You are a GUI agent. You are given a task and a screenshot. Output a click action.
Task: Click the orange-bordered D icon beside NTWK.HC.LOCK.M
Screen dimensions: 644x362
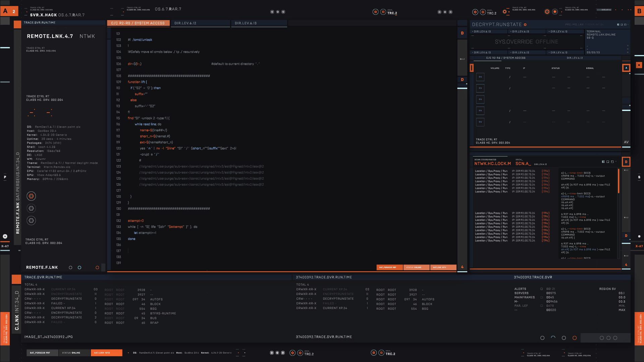click(626, 162)
